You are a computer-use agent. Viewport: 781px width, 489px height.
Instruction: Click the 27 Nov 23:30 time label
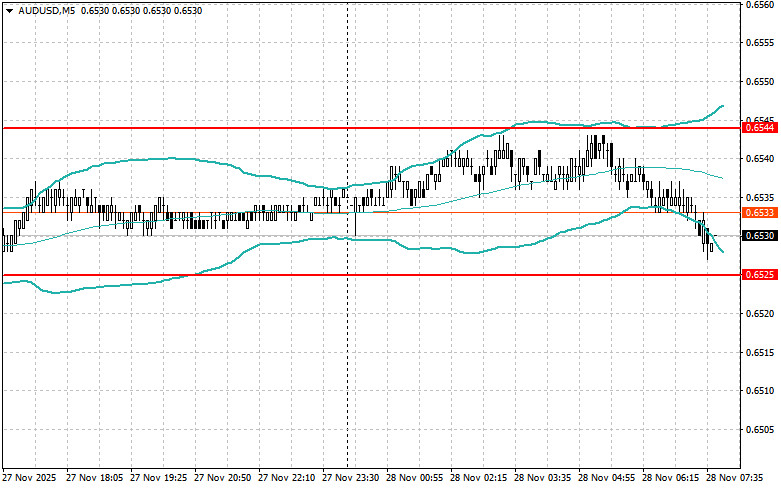tap(351, 478)
